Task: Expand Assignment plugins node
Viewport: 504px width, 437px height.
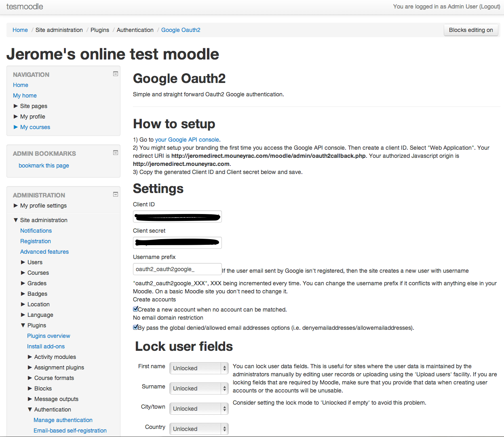Action: click(30, 367)
